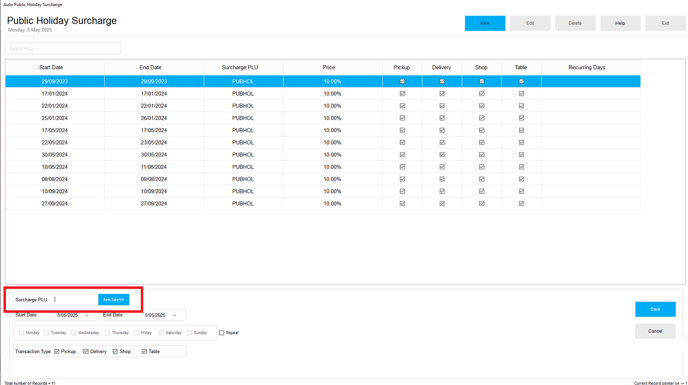Toggle the Table transaction type checkbox
Image resolution: width=688 pixels, height=385 pixels.
point(144,352)
